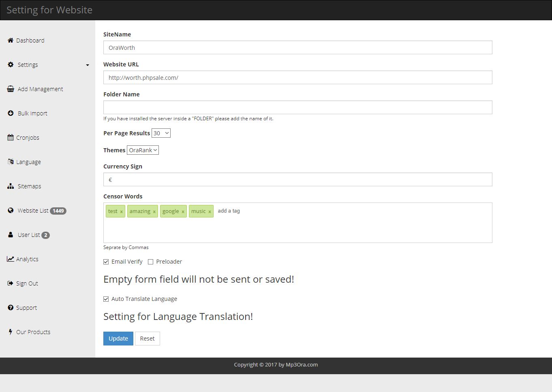552x392 pixels.
Task: Click the Sign Out arrow icon
Action: pos(11,283)
